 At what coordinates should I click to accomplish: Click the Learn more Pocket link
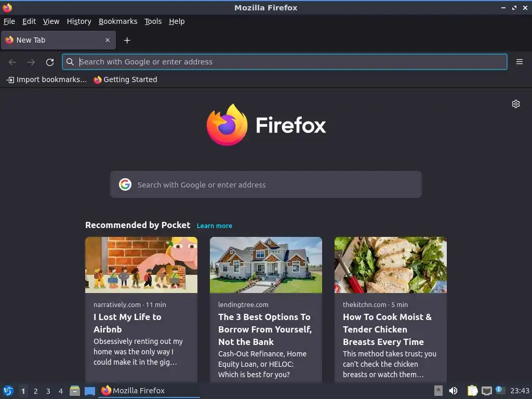pos(215,225)
